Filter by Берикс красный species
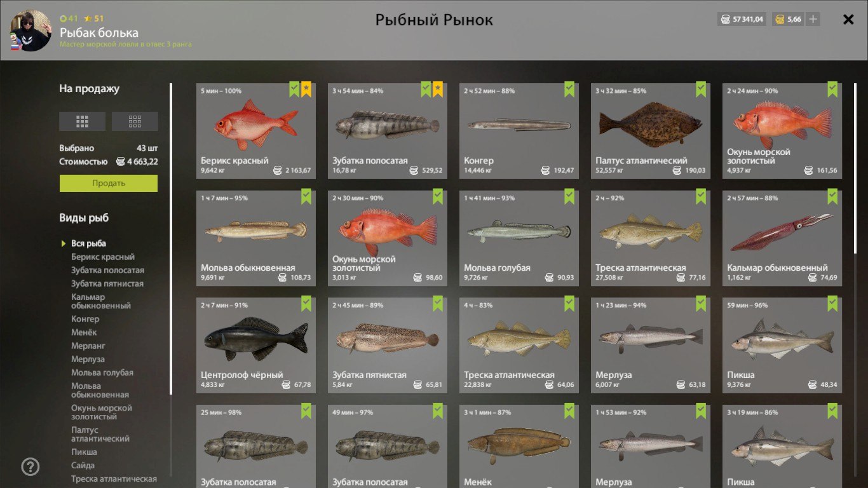The width and height of the screenshot is (868, 488). click(103, 257)
